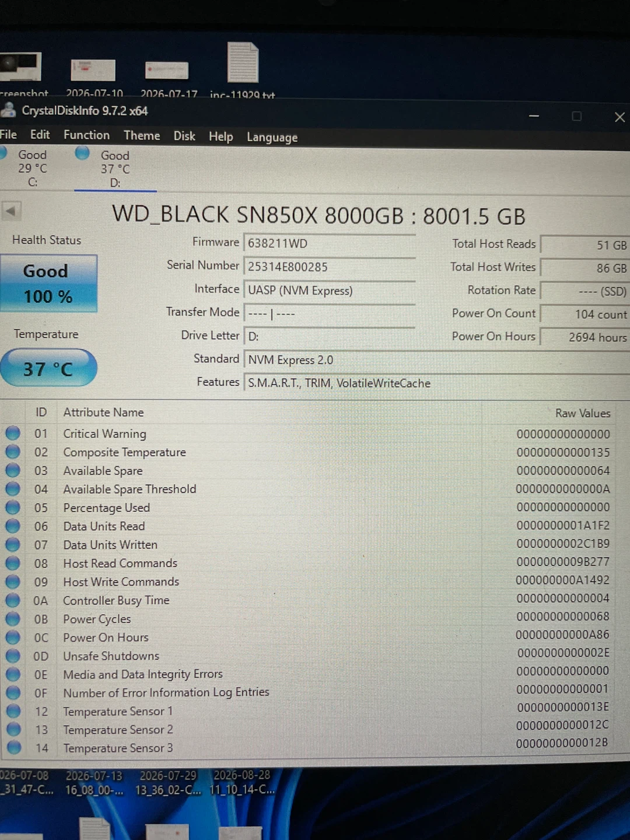Open the Help menu
This screenshot has width=630, height=840.
click(221, 136)
